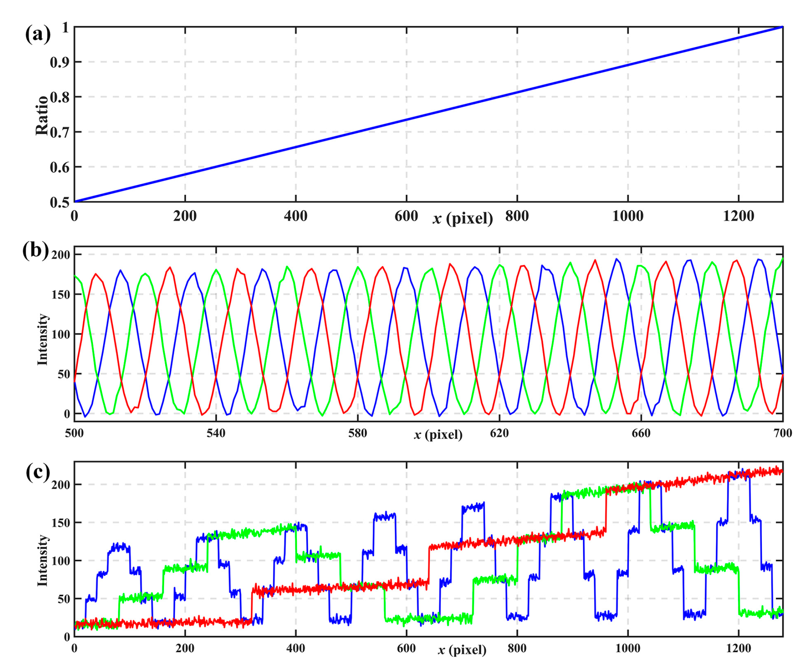Click the x (pixel) label in panel (b)
Screen dimensions: 812x668
tap(438, 435)
